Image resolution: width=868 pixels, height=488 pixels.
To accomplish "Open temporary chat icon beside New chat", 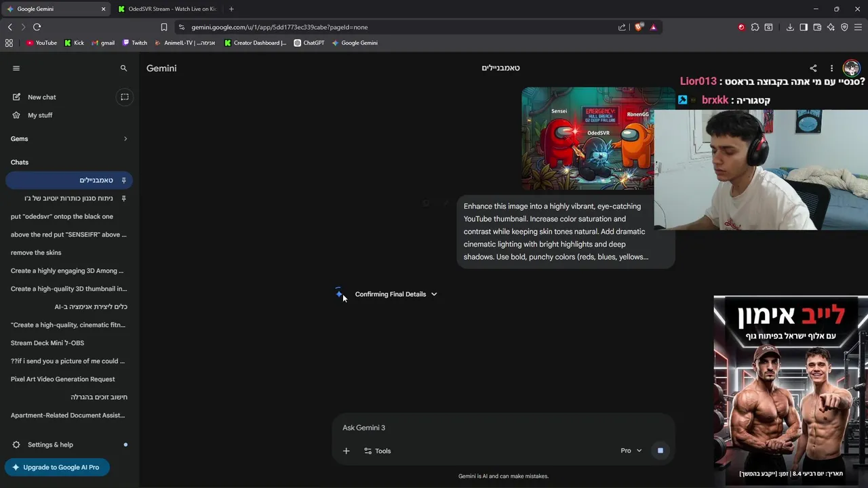I will [125, 97].
